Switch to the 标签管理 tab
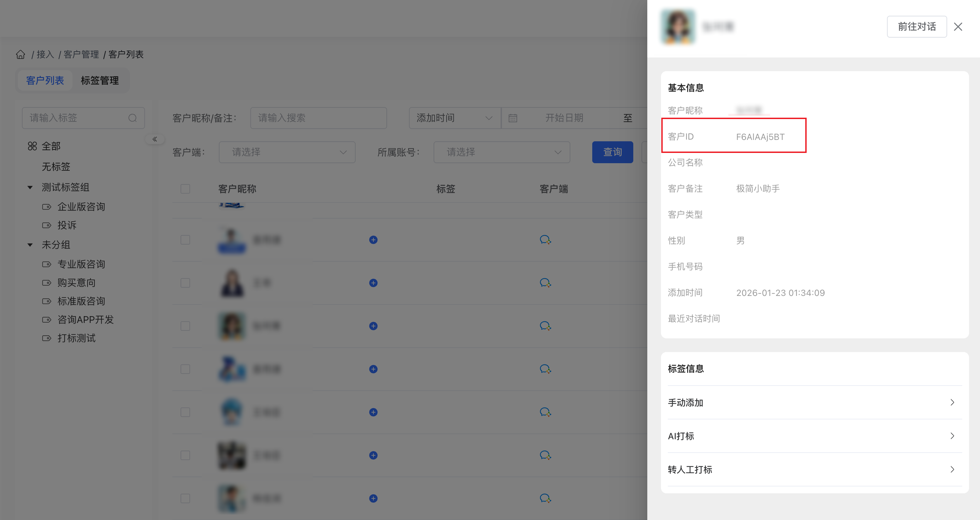The height and width of the screenshot is (520, 980). pos(100,80)
